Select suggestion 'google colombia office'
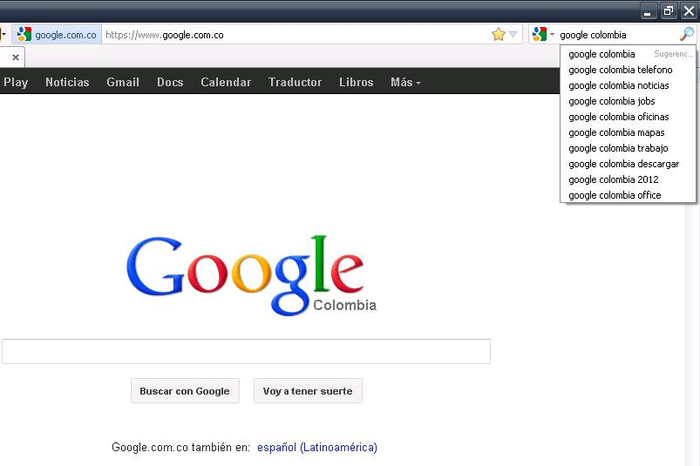Screen dimensions: 700x466 (x=628, y=195)
